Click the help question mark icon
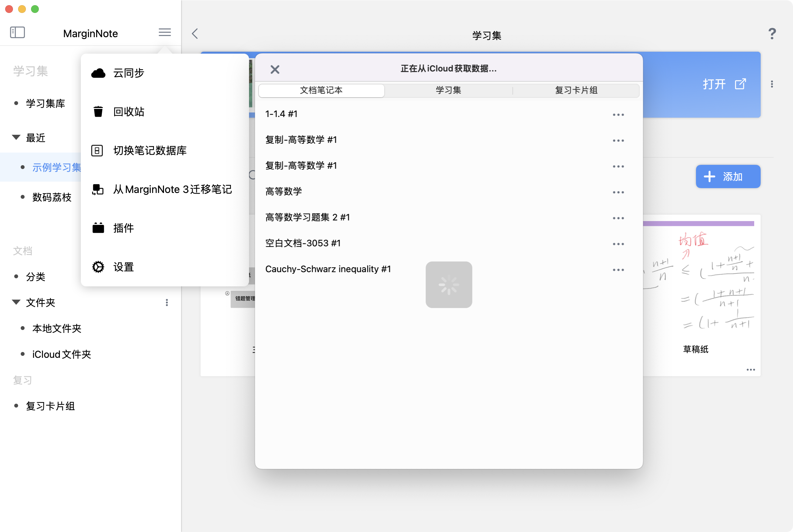 tap(772, 34)
